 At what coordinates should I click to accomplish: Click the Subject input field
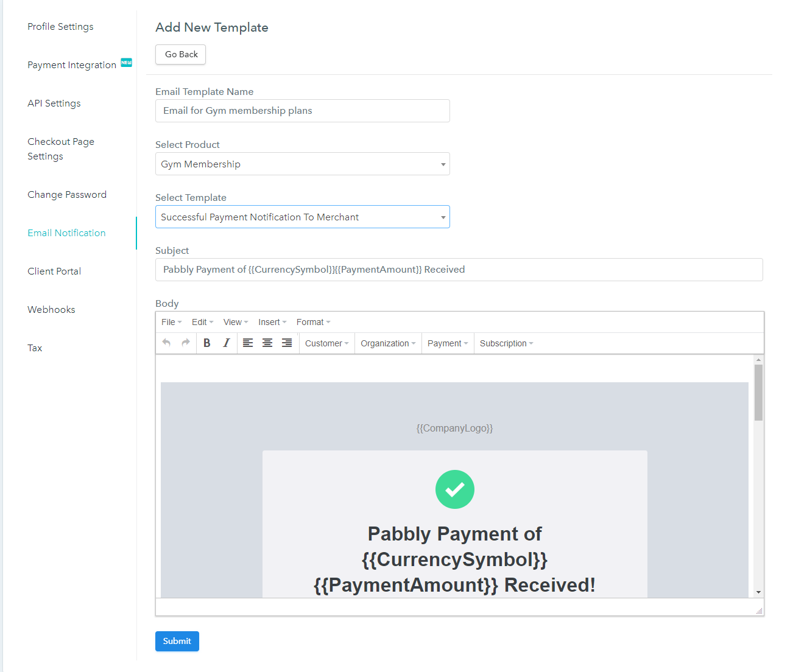click(x=459, y=270)
